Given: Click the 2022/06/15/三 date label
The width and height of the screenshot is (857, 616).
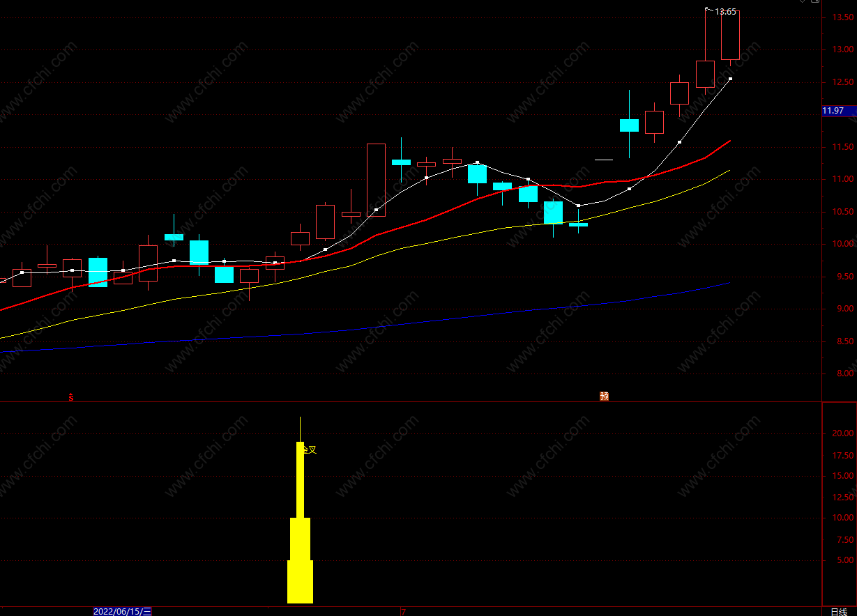Looking at the screenshot, I should point(122,611).
